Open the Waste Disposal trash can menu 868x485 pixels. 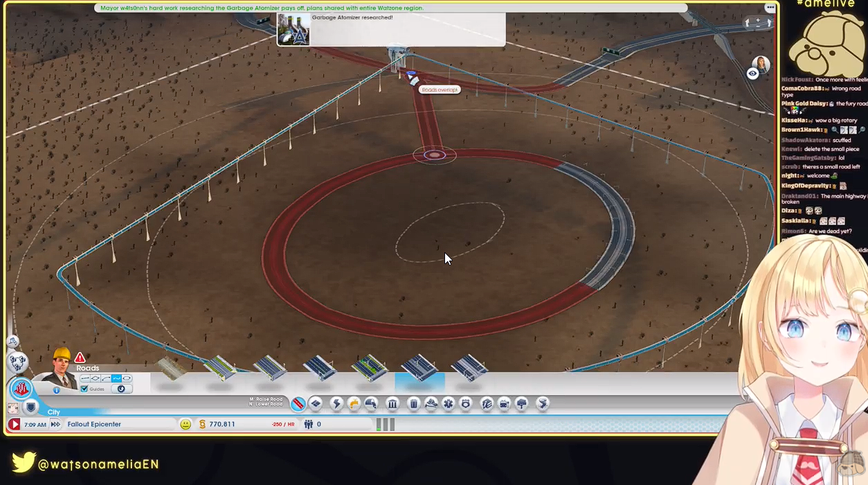click(414, 403)
